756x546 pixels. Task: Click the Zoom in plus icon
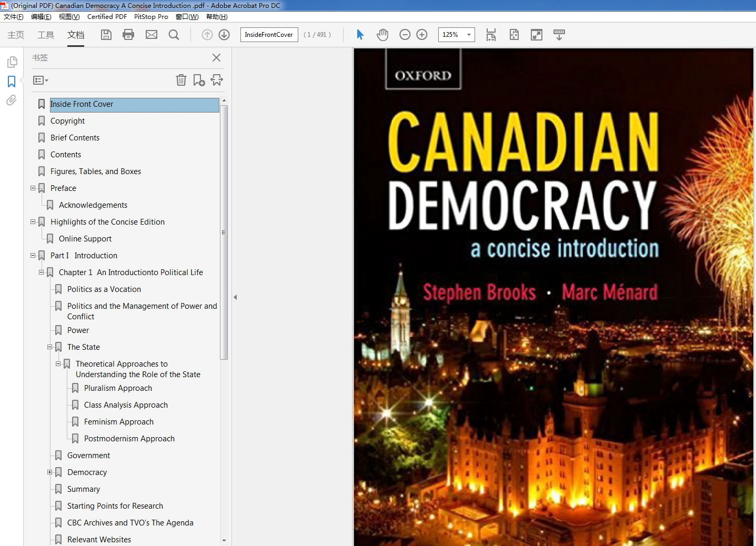[422, 35]
